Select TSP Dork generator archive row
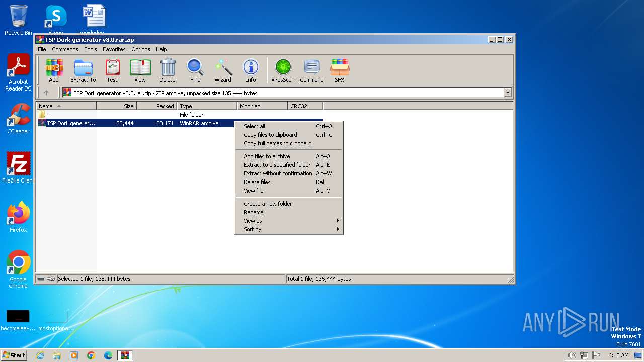644x362 pixels. 180,123
